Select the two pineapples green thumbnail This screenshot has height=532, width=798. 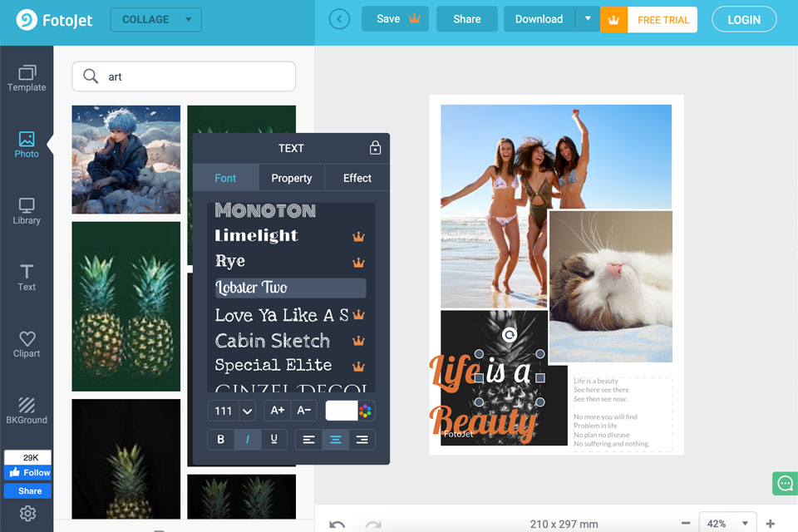pyautogui.click(x=126, y=307)
